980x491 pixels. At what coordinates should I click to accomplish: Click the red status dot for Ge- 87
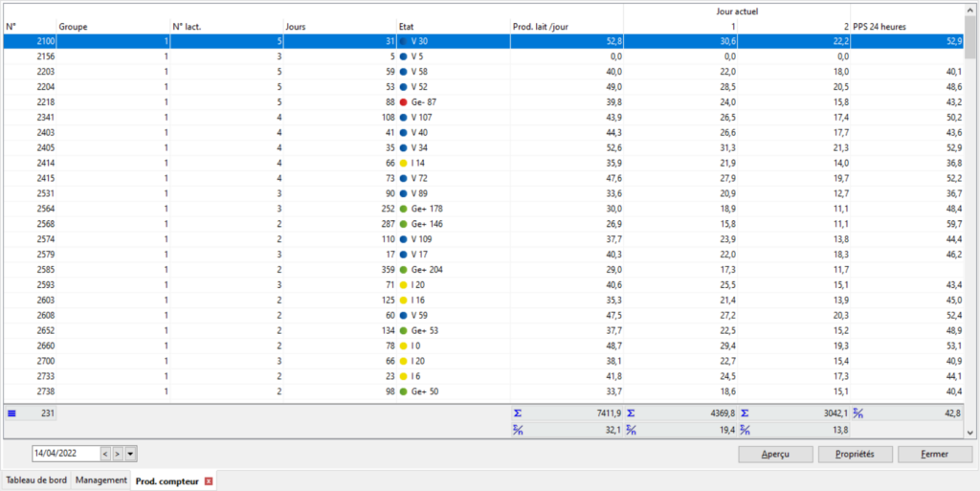[x=404, y=102]
